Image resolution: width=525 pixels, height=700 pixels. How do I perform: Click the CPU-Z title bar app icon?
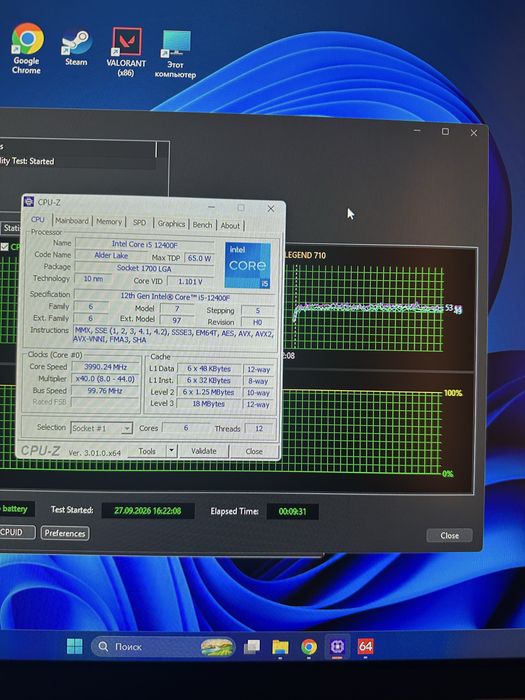[29, 202]
